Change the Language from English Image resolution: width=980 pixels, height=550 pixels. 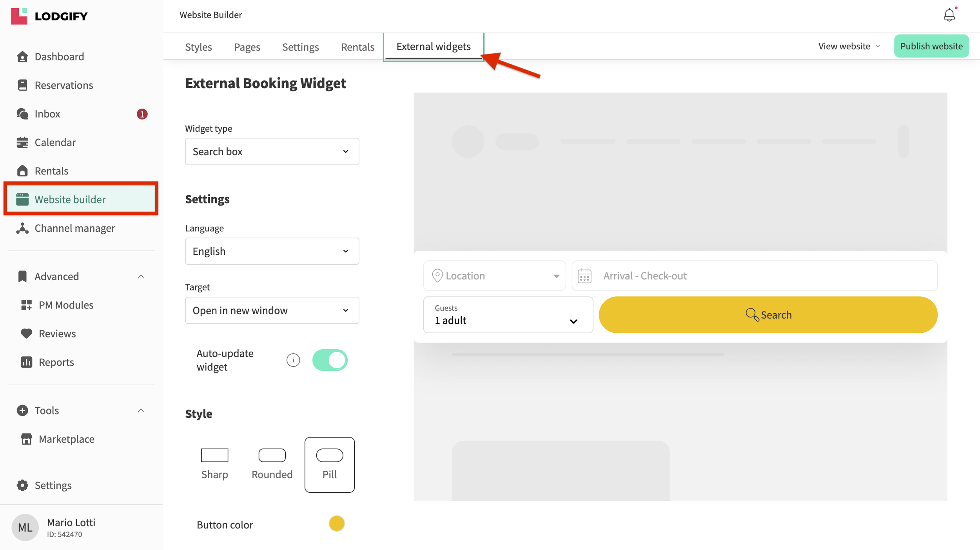[x=272, y=251]
